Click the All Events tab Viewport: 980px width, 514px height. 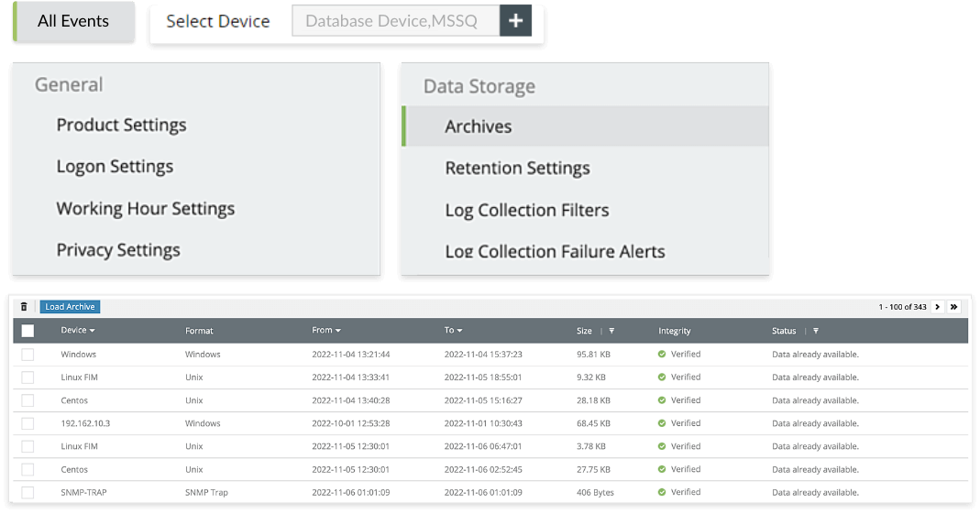pyautogui.click(x=73, y=21)
